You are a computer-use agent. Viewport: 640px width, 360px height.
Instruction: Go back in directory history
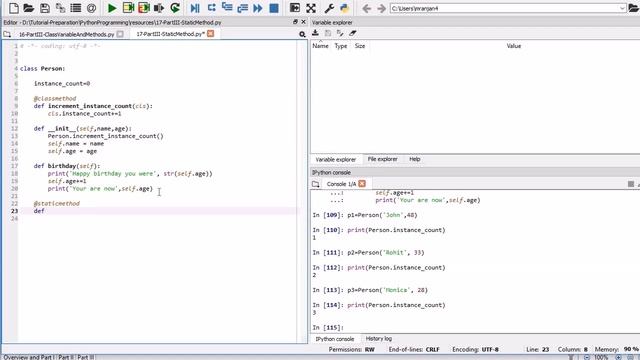[366, 8]
